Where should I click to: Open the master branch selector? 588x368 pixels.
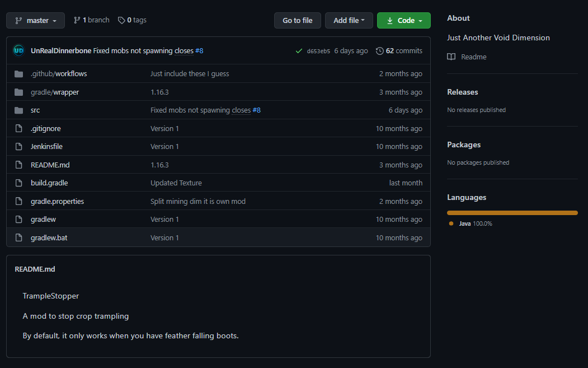[x=35, y=20]
